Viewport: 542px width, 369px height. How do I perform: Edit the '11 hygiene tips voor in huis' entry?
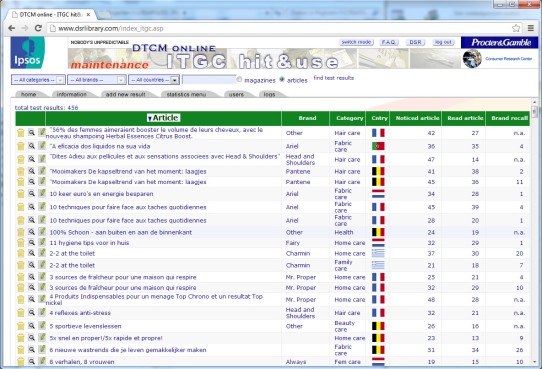42,242
